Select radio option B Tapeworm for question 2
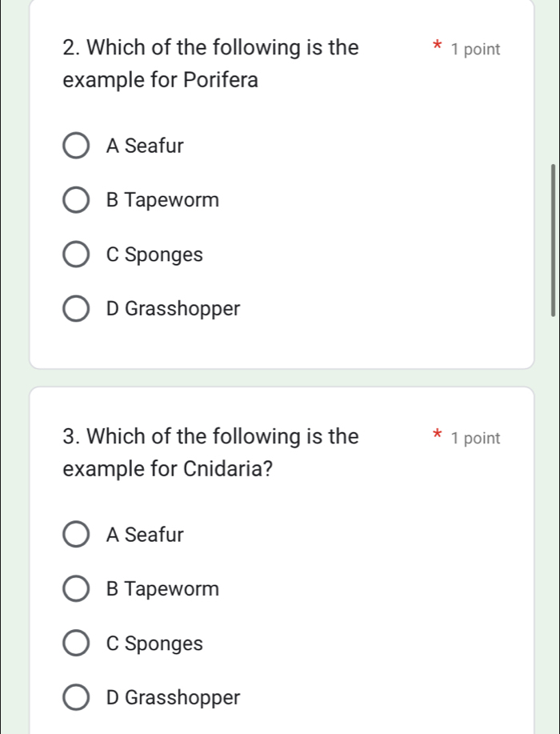Image resolution: width=560 pixels, height=734 pixels. point(76,199)
